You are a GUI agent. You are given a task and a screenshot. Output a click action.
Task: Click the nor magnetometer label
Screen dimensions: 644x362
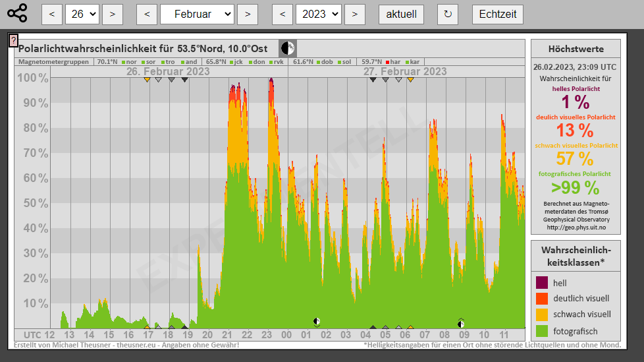pyautogui.click(x=132, y=62)
